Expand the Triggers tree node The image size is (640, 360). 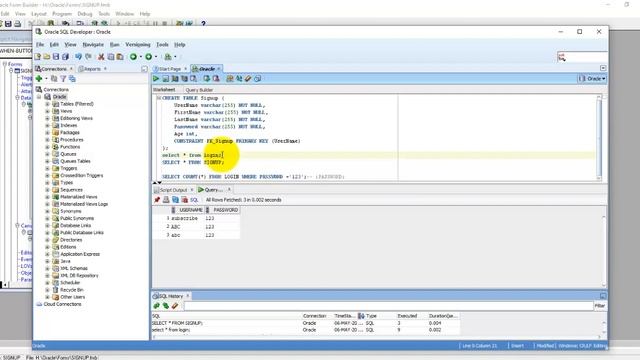pyautogui.click(x=47, y=168)
